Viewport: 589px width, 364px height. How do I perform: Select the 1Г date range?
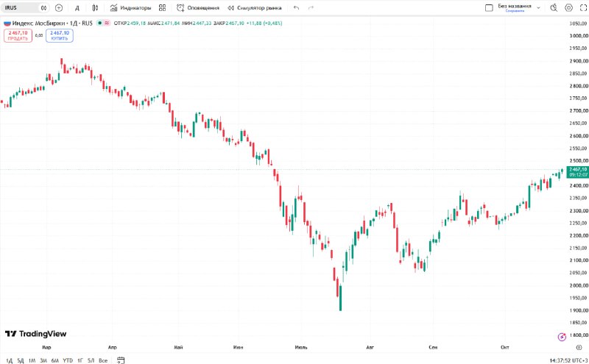(x=80, y=360)
